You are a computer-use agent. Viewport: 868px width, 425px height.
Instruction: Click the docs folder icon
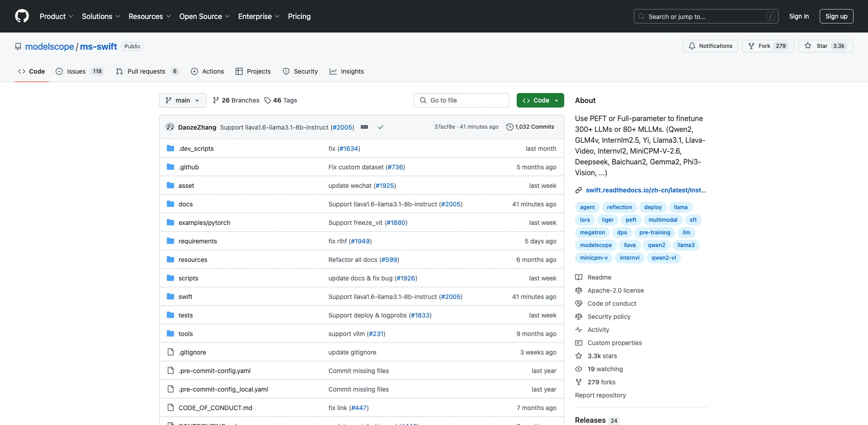coord(170,204)
